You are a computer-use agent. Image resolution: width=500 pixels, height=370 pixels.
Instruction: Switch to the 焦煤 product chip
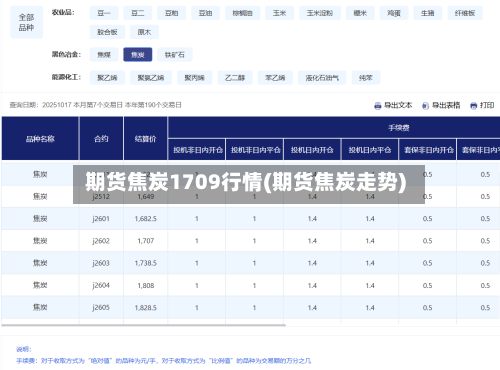(x=104, y=55)
